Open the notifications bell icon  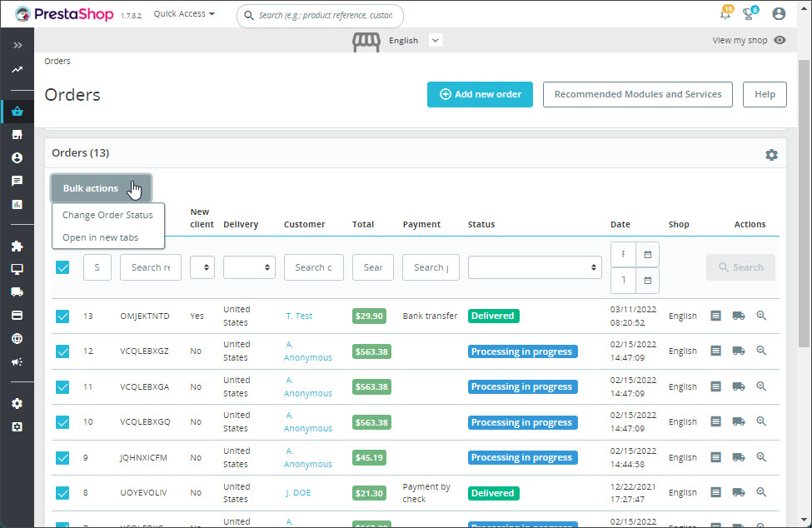click(725, 13)
